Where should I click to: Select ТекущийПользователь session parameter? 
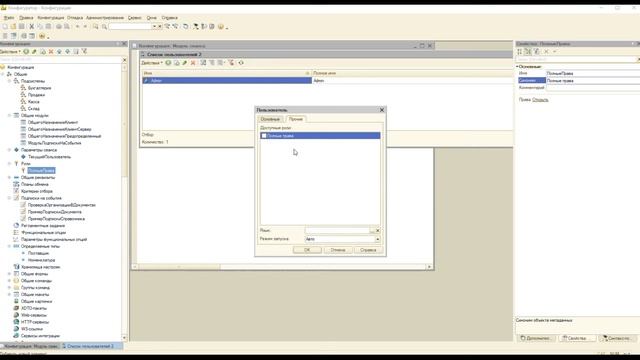click(x=49, y=157)
